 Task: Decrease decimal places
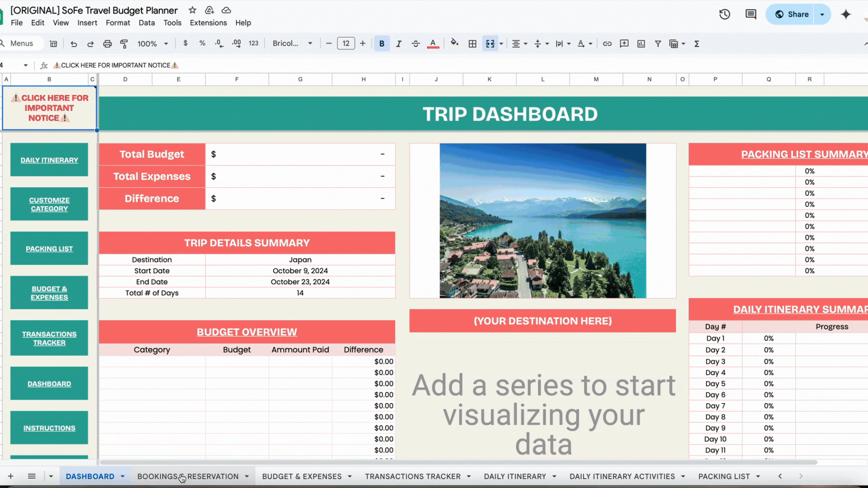point(219,43)
